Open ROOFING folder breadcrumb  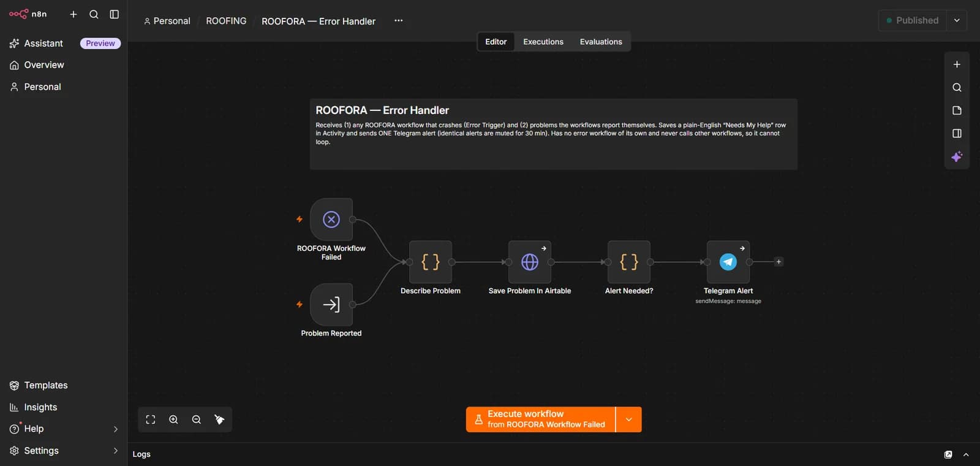[226, 21]
